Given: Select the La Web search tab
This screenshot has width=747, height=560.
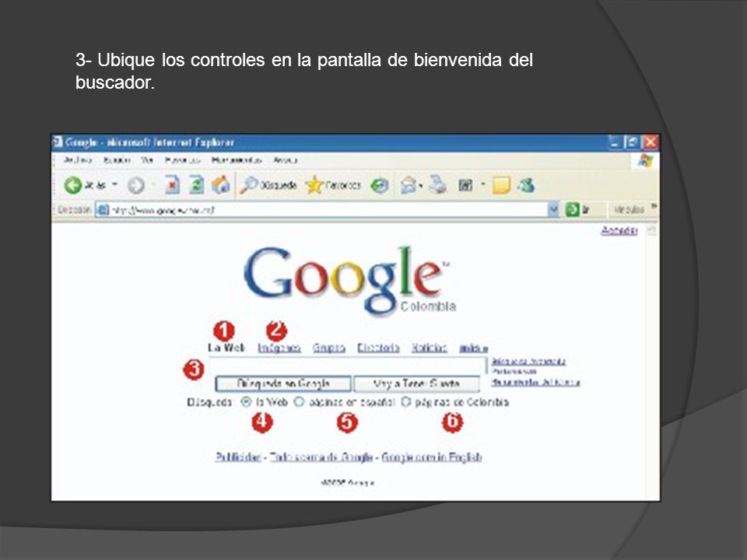Looking at the screenshot, I should point(226,348).
